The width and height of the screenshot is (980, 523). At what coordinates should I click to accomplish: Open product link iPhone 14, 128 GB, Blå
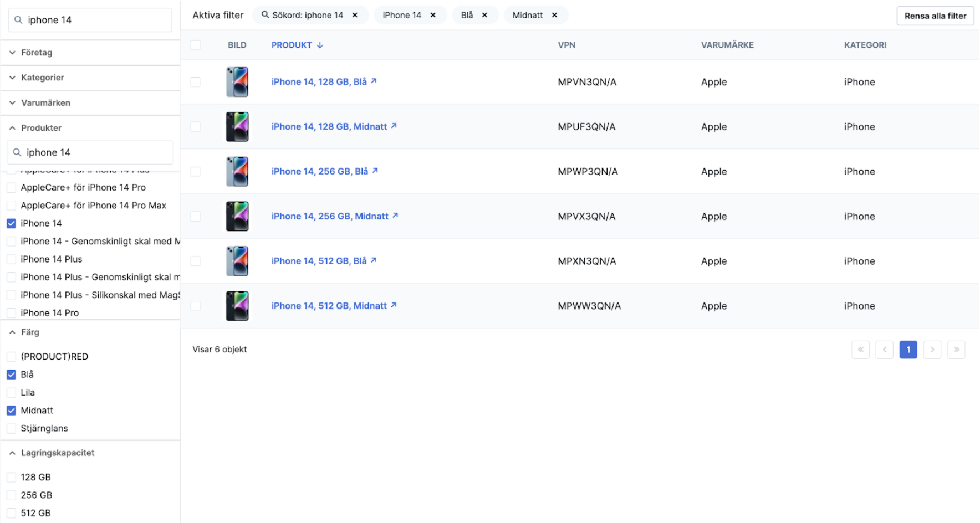click(x=319, y=82)
